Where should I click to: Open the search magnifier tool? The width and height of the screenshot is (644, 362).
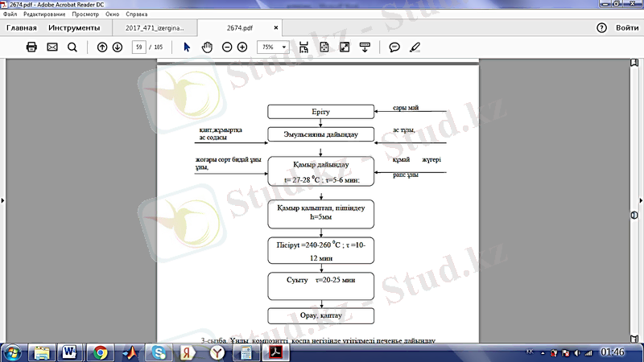tap(72, 47)
